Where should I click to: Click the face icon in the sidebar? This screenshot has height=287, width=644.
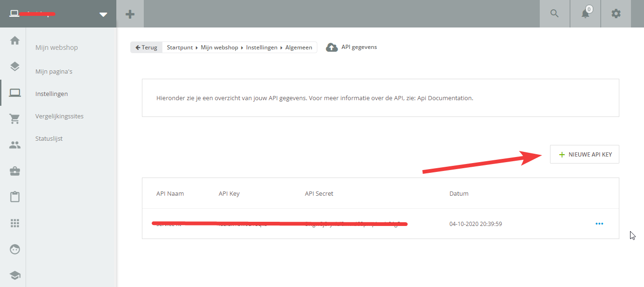[15, 249]
